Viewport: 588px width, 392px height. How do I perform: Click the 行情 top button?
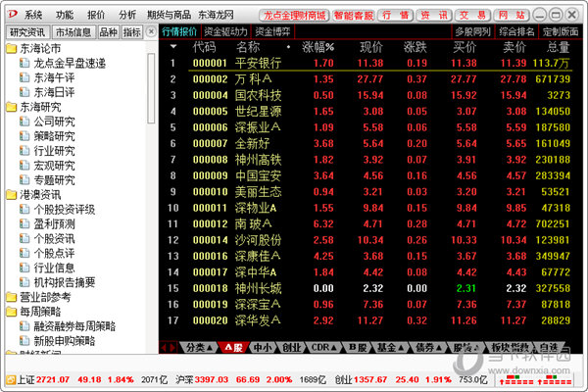(396, 16)
